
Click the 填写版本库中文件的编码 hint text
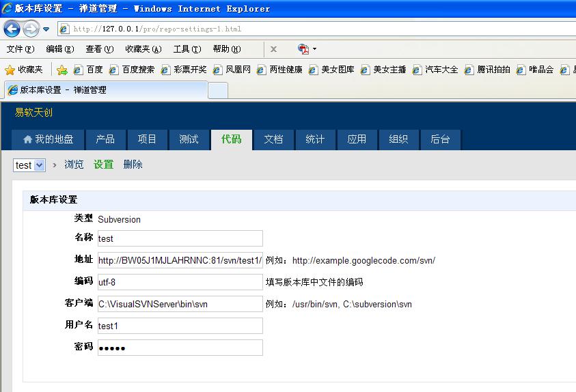tap(314, 282)
